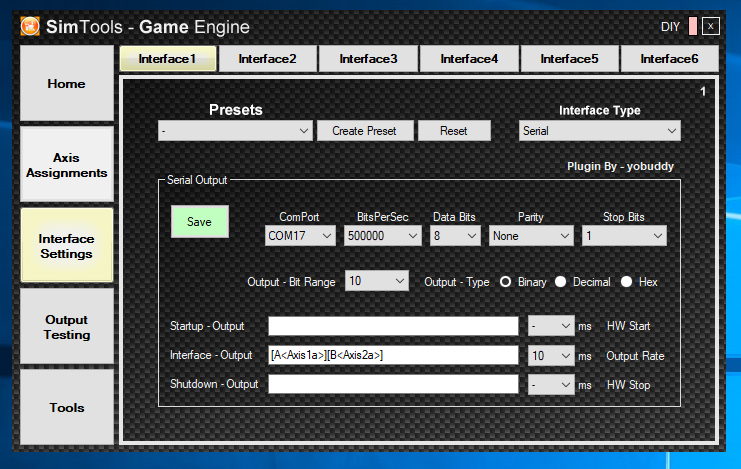Click the pink status indicator next to DIY
Screen dimensions: 741x469
click(692, 26)
